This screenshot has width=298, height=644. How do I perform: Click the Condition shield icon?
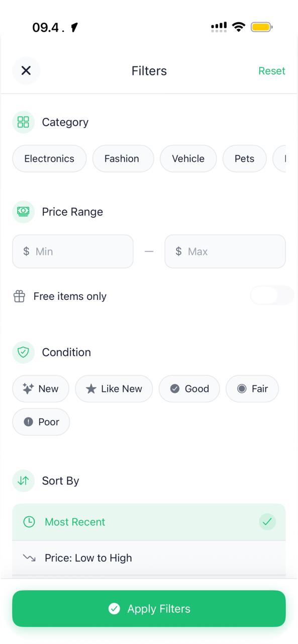(23, 352)
